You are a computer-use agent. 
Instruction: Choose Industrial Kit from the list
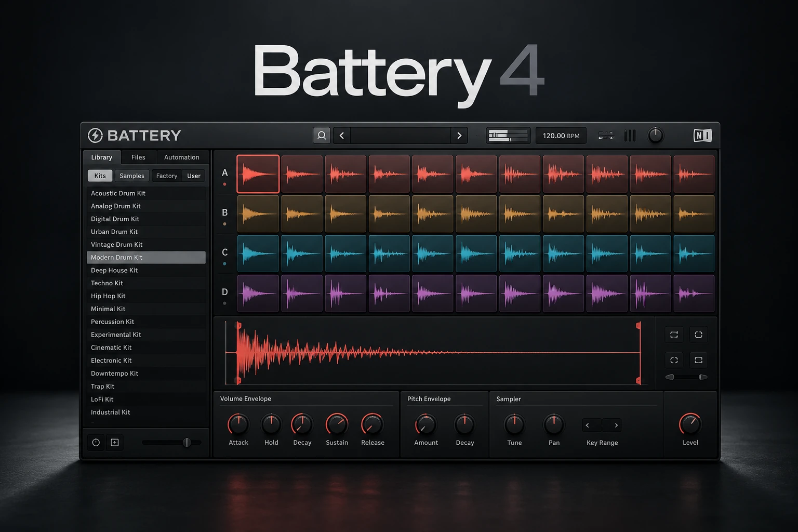click(146, 412)
